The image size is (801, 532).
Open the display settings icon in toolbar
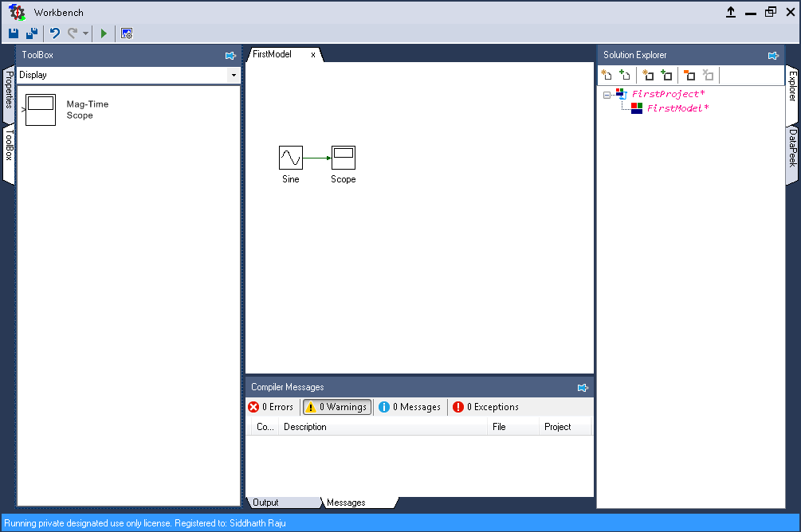[x=127, y=33]
